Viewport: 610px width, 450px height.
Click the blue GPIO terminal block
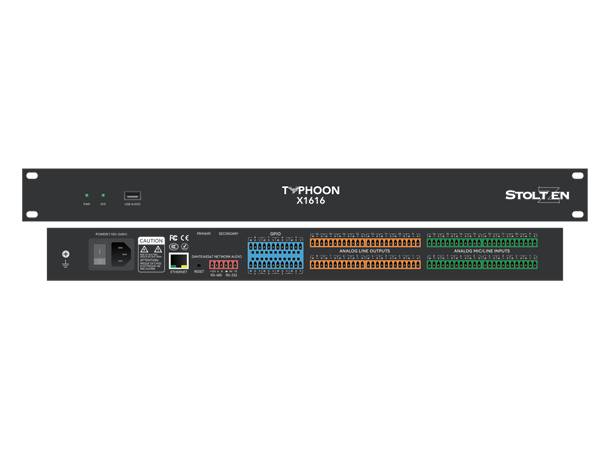275,256
